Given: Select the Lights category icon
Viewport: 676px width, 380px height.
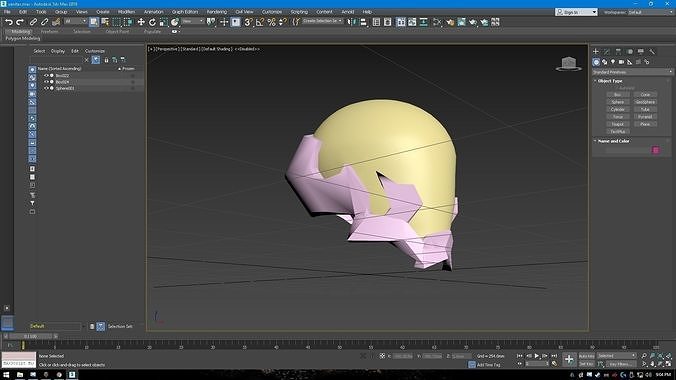Looking at the screenshot, I should 613,62.
